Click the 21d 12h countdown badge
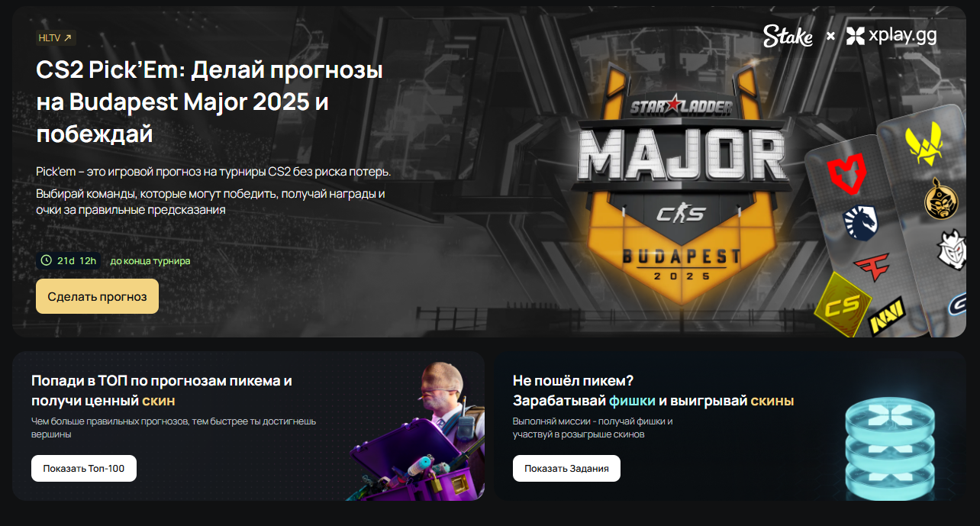Screen dimensions: 980x526 (69, 260)
